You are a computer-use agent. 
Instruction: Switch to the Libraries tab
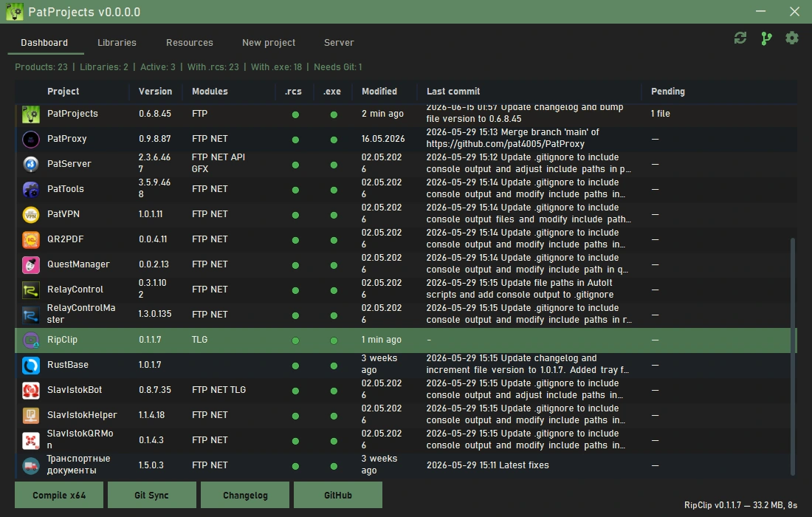[117, 43]
